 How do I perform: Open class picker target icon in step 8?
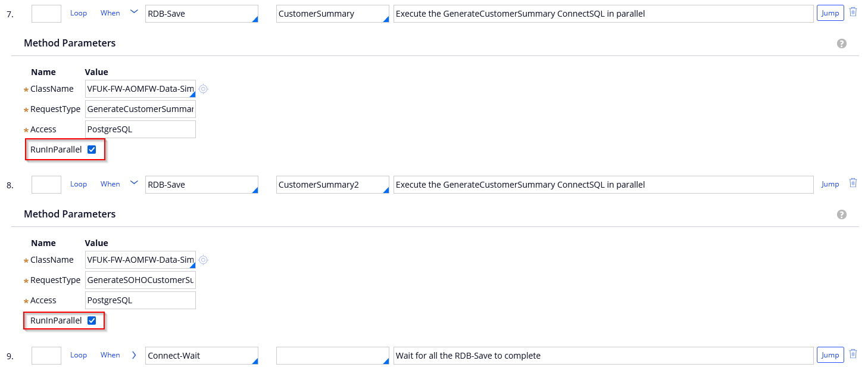[x=203, y=260]
